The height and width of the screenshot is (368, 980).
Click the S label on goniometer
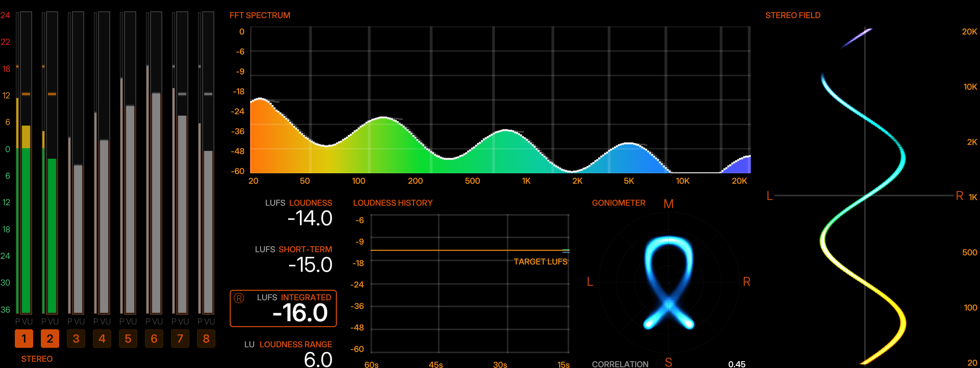pos(668,362)
